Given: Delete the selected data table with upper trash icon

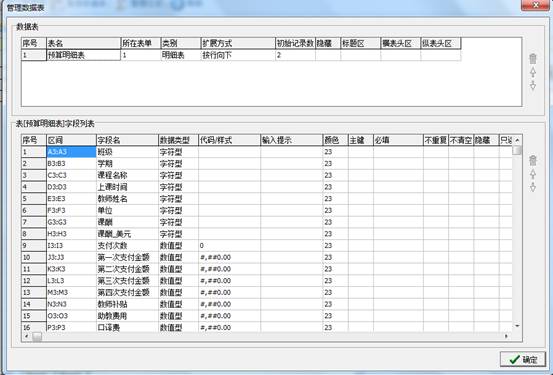Looking at the screenshot, I should click(533, 59).
